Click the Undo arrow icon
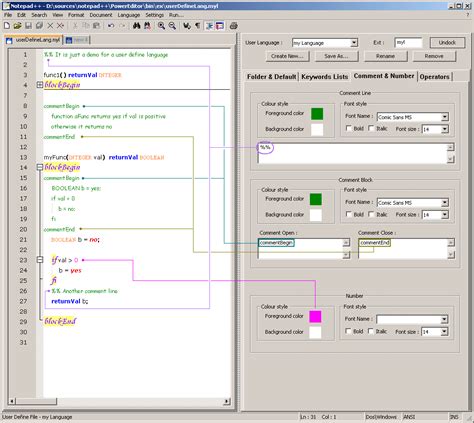 [111, 26]
